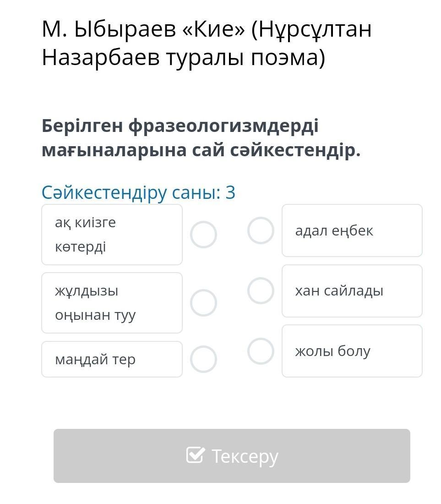Click the bold matching instruction text

201,138
